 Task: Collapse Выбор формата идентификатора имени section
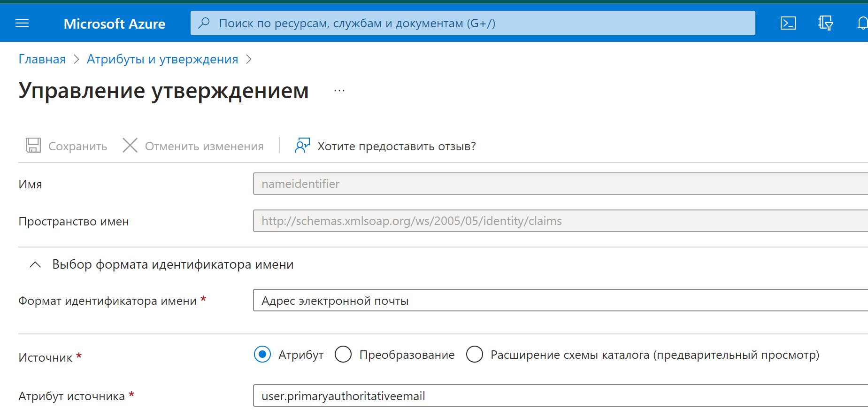tap(35, 265)
